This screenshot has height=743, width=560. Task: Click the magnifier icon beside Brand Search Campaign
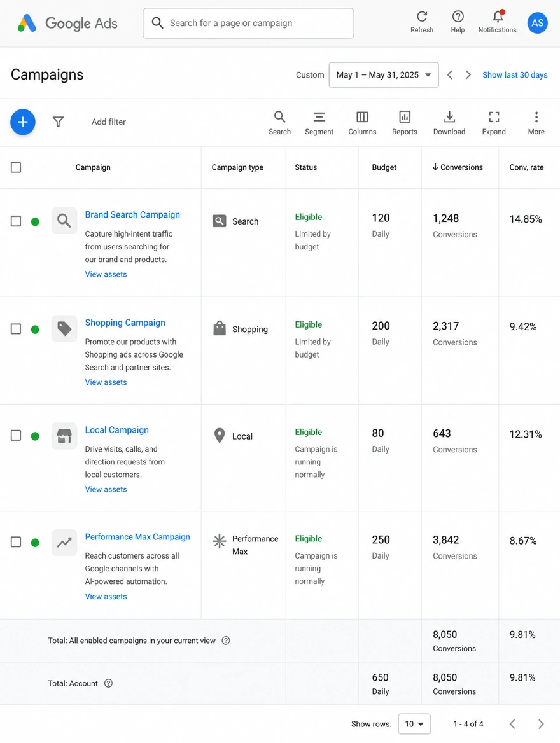click(x=64, y=220)
